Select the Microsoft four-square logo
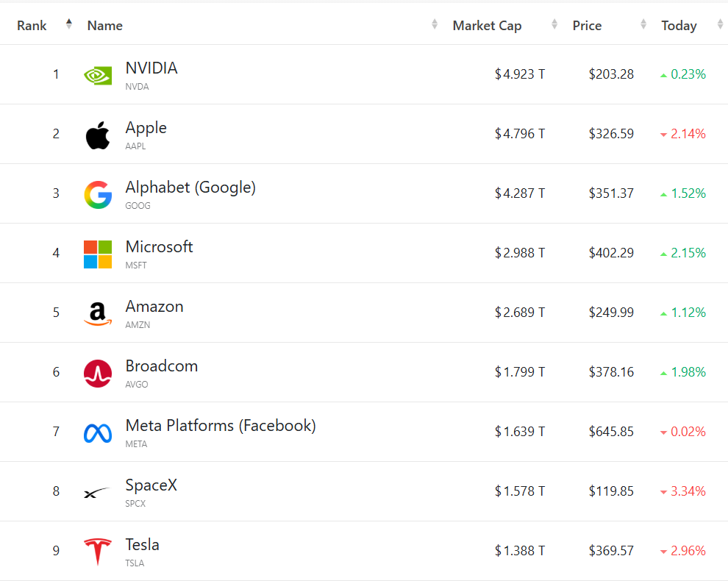The height and width of the screenshot is (581, 728). coord(98,254)
